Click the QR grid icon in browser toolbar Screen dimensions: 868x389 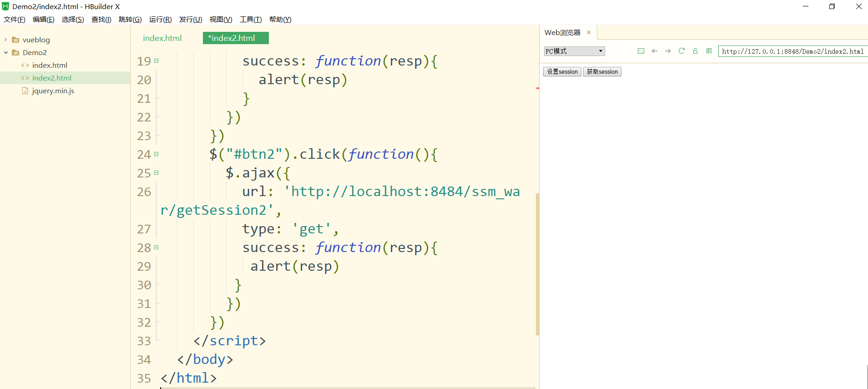(x=709, y=51)
